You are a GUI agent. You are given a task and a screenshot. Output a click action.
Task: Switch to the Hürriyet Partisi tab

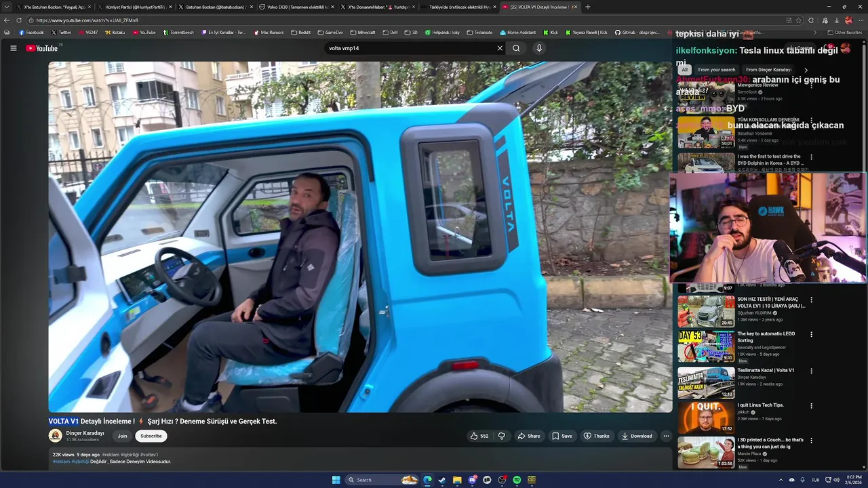click(x=134, y=7)
